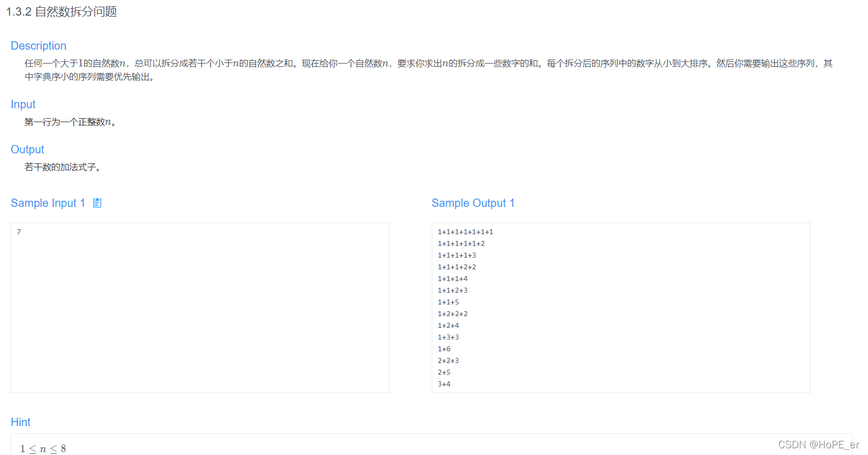
Task: Click the output line 1+1+1+1+1+1+1
Action: point(465,232)
